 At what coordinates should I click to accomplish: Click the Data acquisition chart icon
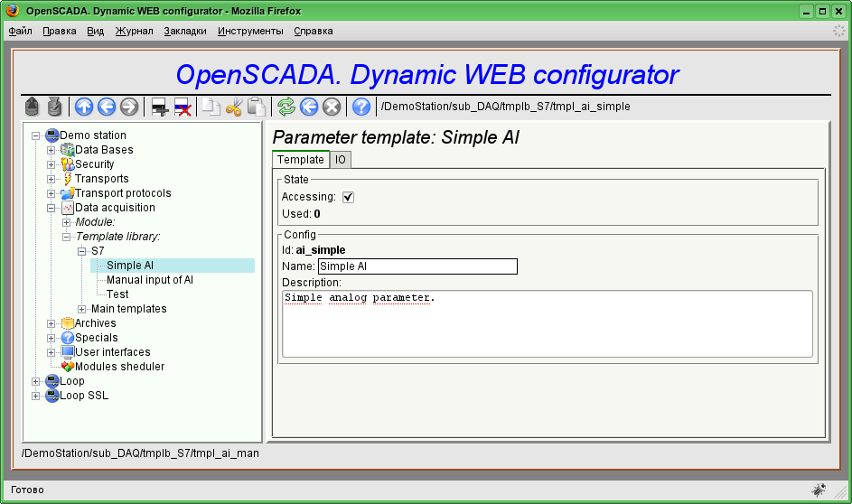(68, 208)
